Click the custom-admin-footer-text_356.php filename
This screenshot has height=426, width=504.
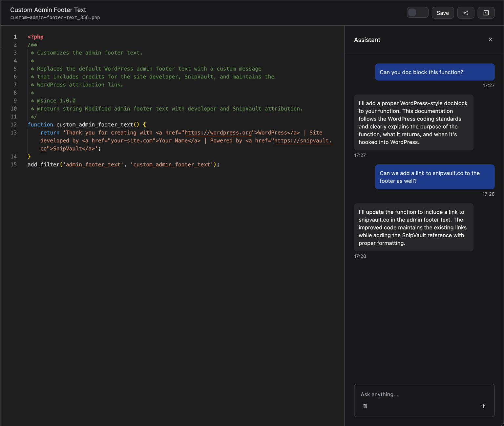click(x=55, y=17)
